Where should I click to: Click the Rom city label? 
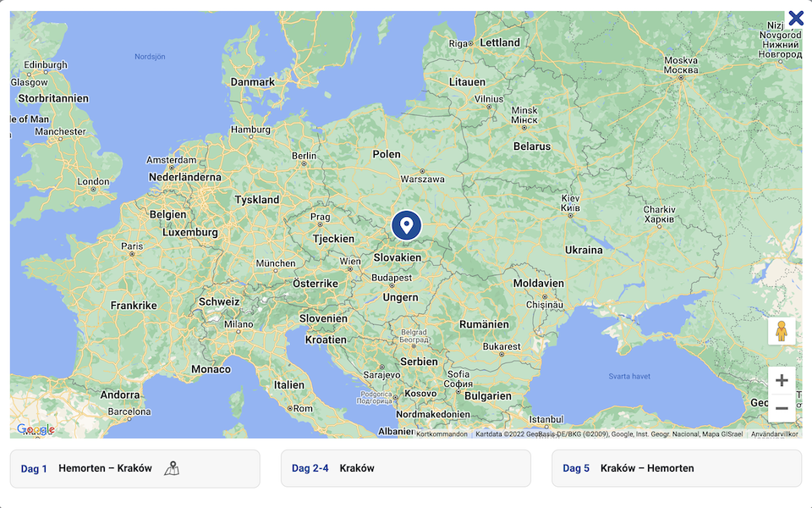[303, 408]
